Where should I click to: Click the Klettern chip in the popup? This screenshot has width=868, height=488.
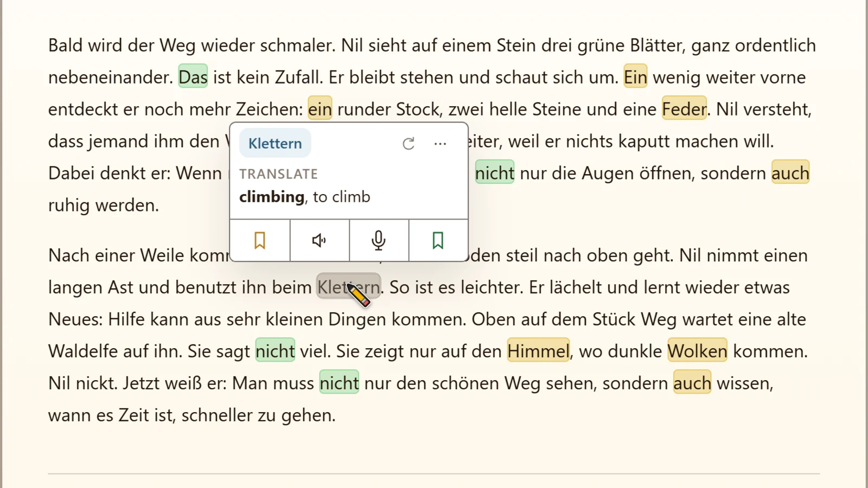pos(275,143)
